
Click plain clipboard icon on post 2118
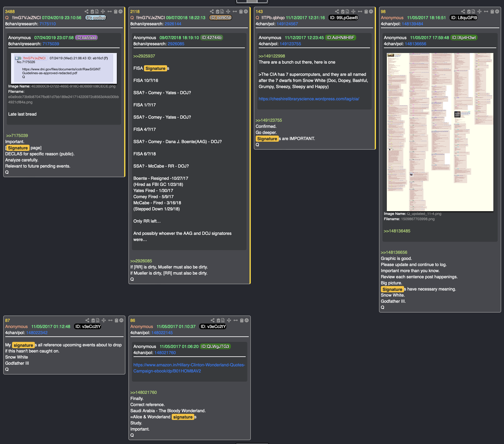pyautogui.click(x=241, y=12)
